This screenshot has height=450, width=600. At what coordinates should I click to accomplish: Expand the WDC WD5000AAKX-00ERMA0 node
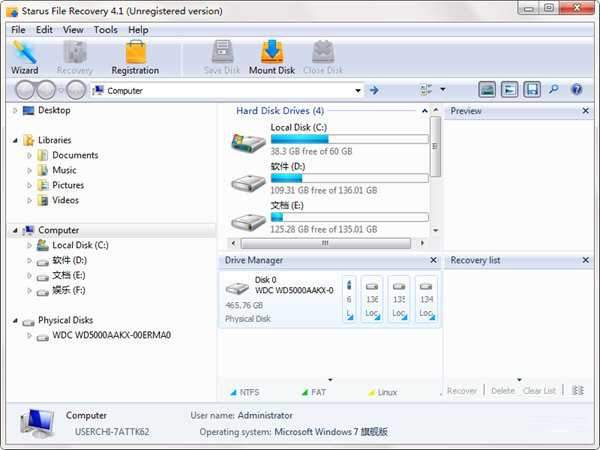tap(29, 336)
